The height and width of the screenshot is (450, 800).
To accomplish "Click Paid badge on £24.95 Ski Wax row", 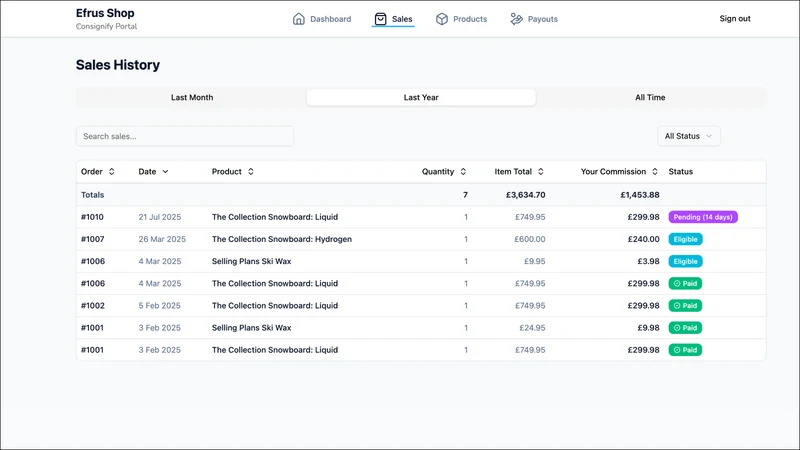I will pyautogui.click(x=685, y=328).
